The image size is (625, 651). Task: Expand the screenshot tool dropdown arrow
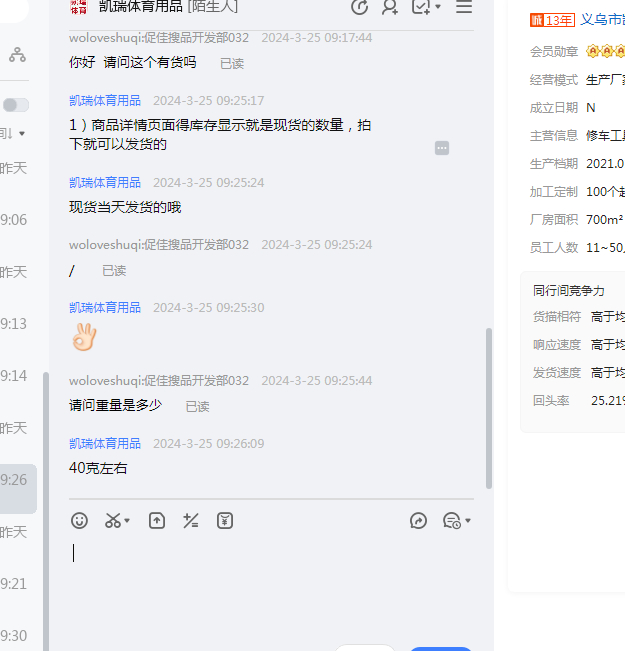(x=127, y=521)
